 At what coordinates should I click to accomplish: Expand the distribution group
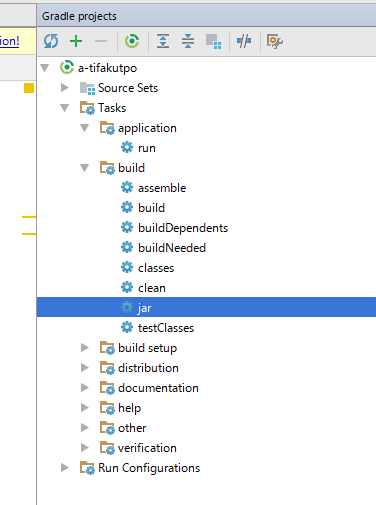point(85,368)
